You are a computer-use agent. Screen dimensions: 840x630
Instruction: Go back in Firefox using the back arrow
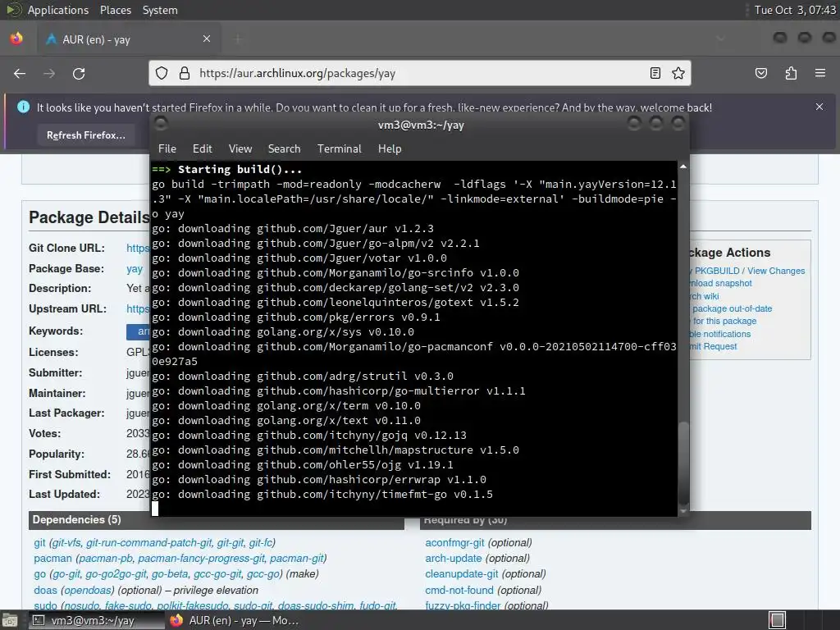(20, 73)
